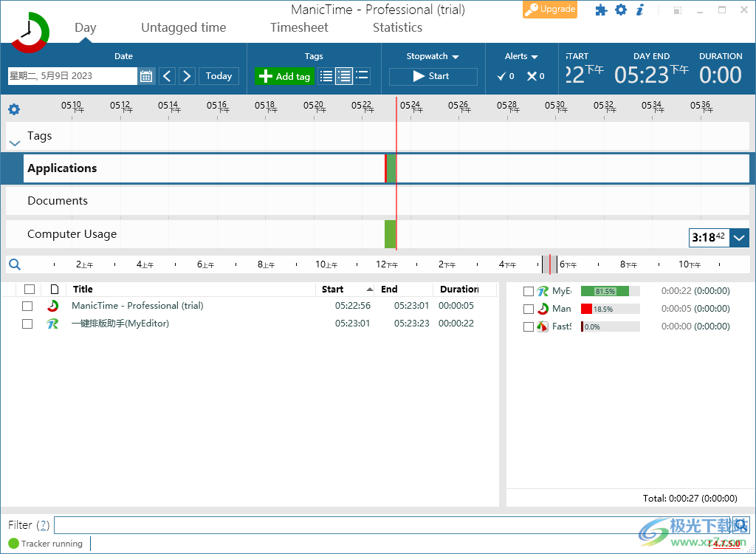Click the Upgrade button
756x554 pixels.
click(549, 9)
